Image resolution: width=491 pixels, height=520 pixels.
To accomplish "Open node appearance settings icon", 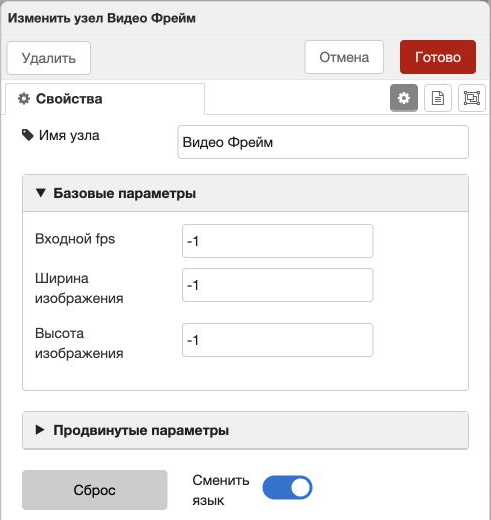I will pyautogui.click(x=472, y=98).
